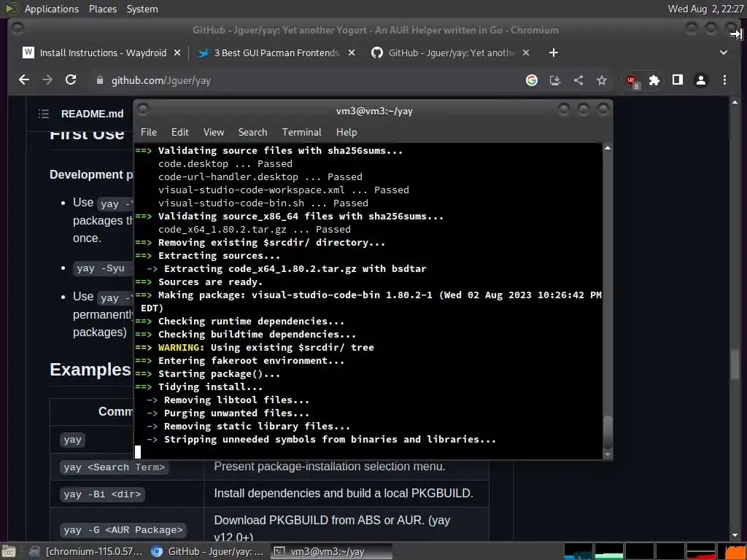The height and width of the screenshot is (560, 747).
Task: Click the README.md heading label
Action: [x=92, y=113]
